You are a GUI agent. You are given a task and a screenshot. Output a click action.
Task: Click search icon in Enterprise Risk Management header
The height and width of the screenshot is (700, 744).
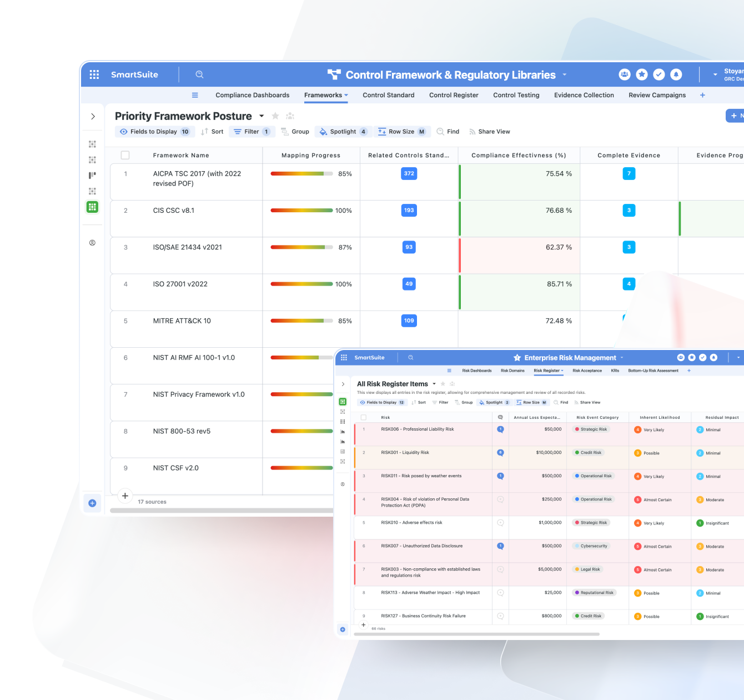tap(411, 358)
